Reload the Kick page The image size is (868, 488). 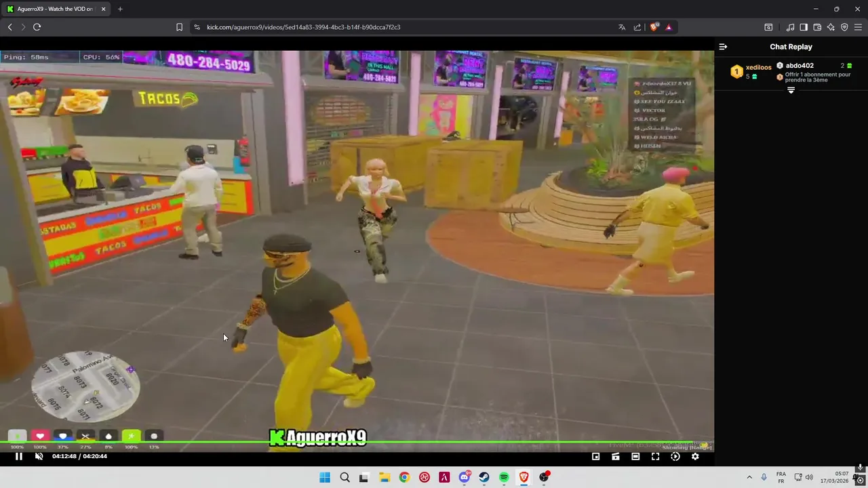click(x=37, y=27)
